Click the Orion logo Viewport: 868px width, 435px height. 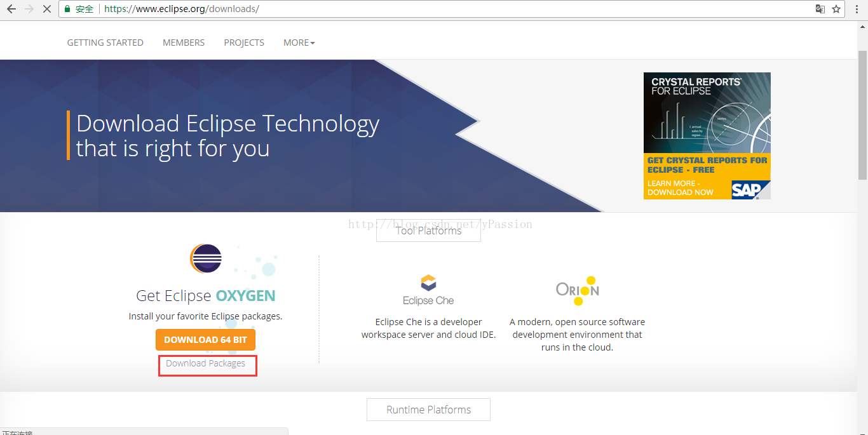click(x=578, y=291)
